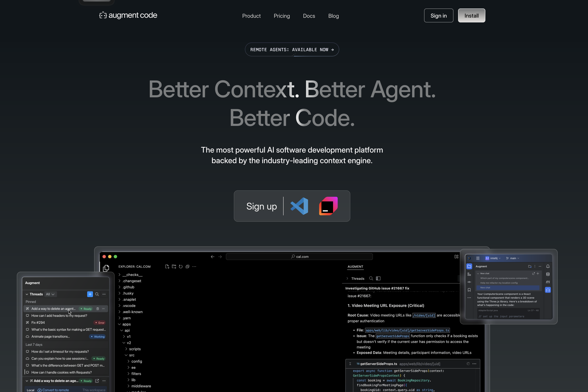Select the Augment robot icon in IntelliJ sidebar
588x392 pixels.
click(548, 290)
